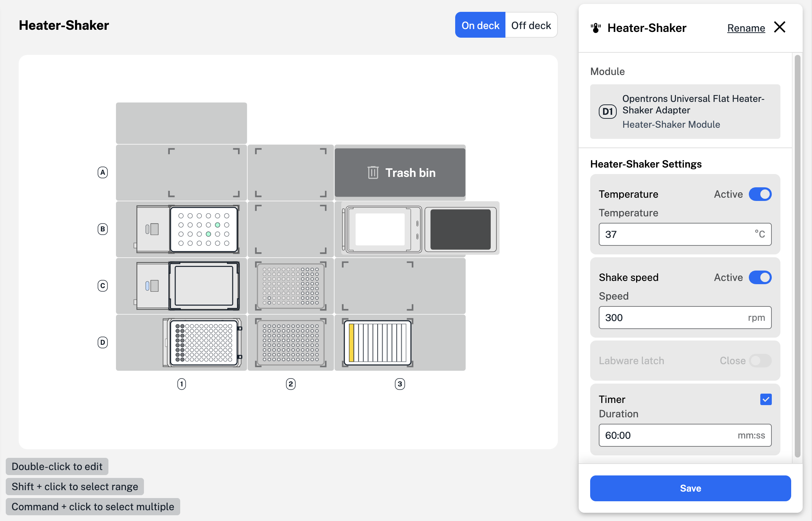Click the empty adapter on the C1 module

coord(204,286)
